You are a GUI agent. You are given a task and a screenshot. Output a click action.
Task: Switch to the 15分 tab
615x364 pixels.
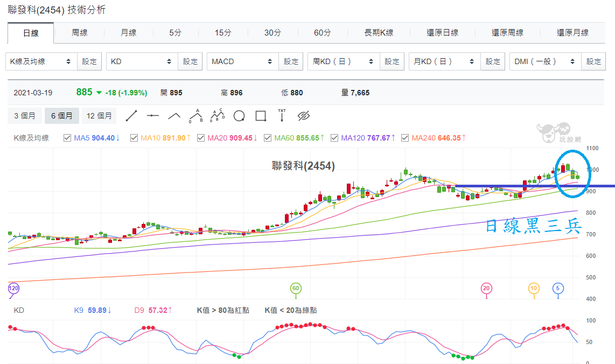[x=223, y=33]
